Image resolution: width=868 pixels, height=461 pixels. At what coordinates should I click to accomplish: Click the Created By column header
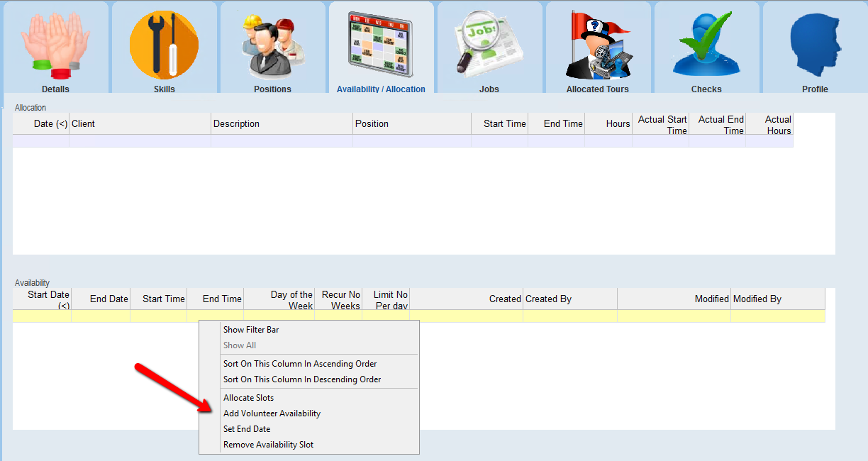(x=569, y=299)
